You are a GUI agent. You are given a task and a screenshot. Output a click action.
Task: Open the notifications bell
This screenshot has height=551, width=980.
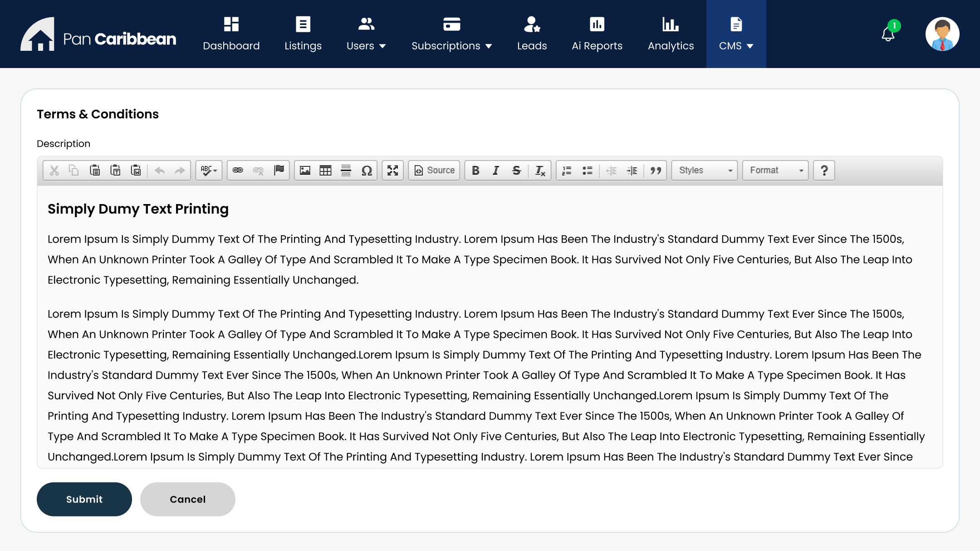coord(888,34)
